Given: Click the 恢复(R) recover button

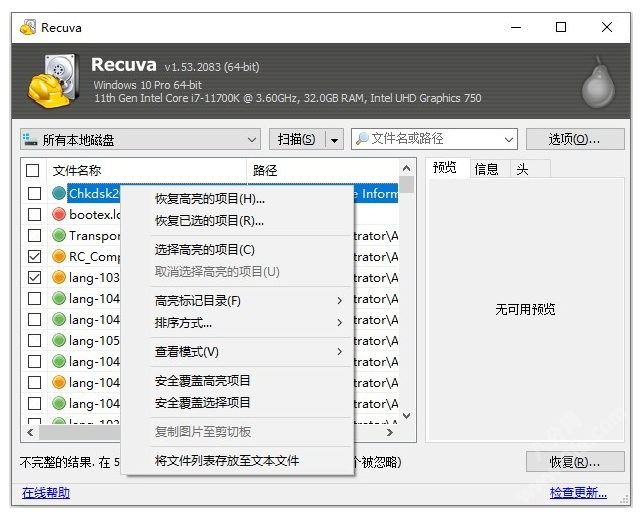Looking at the screenshot, I should point(575,462).
